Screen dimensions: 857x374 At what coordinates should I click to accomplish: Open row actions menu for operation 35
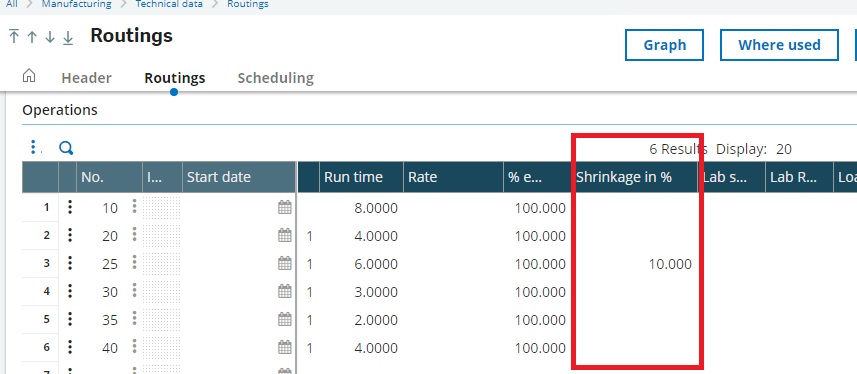tap(69, 319)
